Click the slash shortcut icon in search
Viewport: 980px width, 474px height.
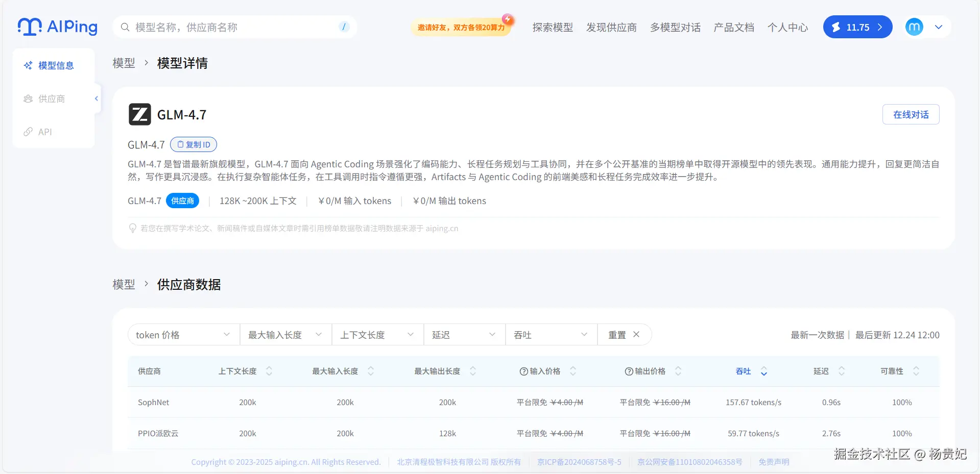[344, 27]
